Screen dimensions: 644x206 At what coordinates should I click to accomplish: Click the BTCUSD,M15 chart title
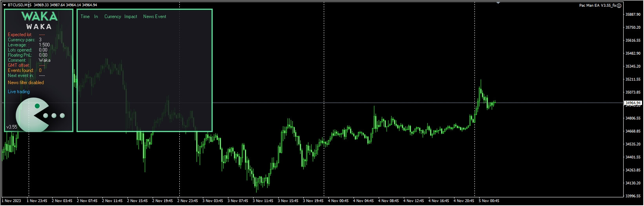(x=20, y=5)
